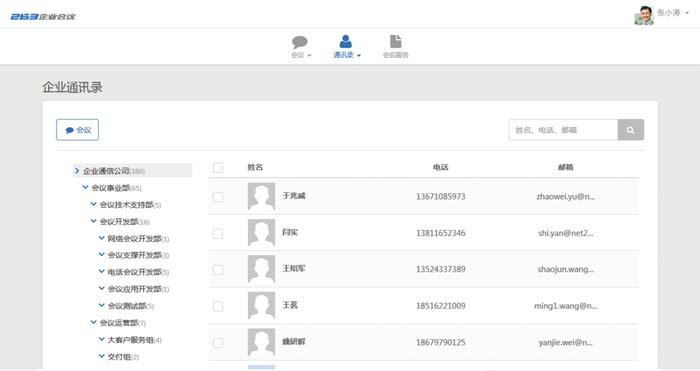
Task: Click phone number 13671085973
Action: [x=441, y=196]
